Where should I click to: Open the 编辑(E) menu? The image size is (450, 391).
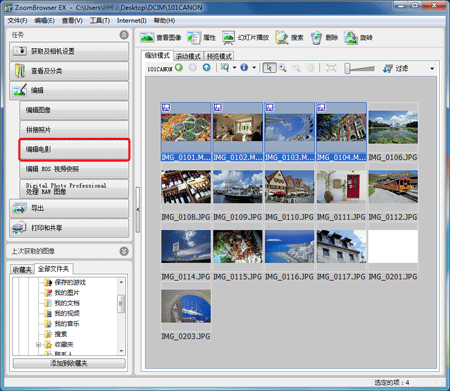(45, 21)
